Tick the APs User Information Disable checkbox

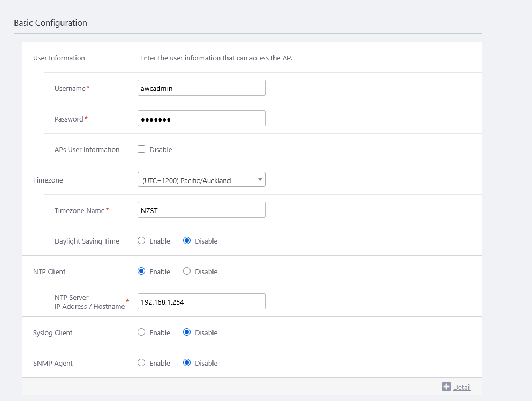point(141,149)
